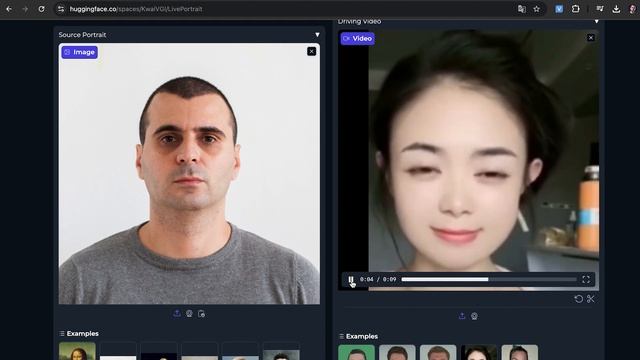640x360 pixels.
Task: Click the Video label badge
Action: [x=358, y=39]
